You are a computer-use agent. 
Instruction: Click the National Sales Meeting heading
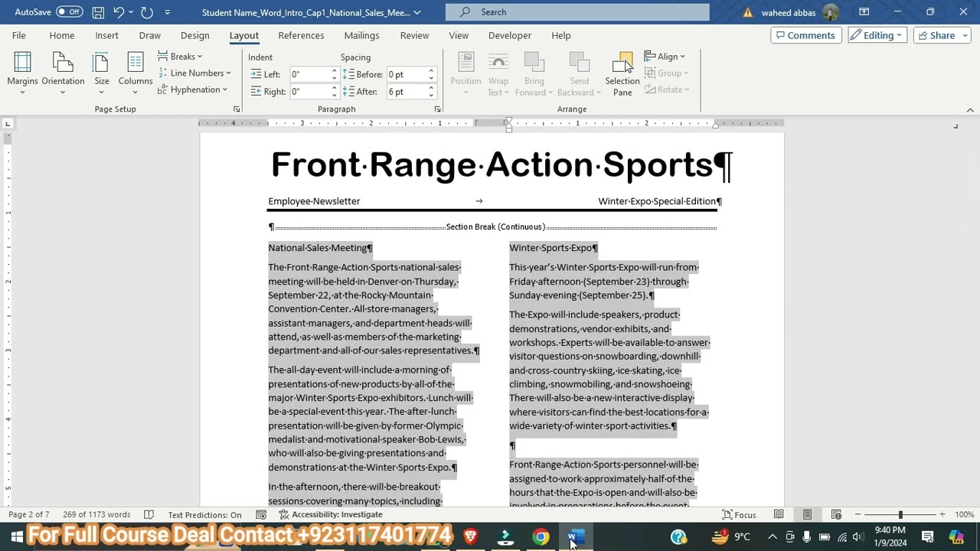(318, 248)
